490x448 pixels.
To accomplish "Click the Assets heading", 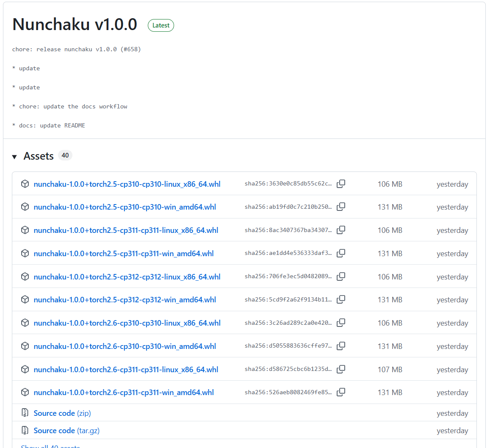I will [39, 156].
